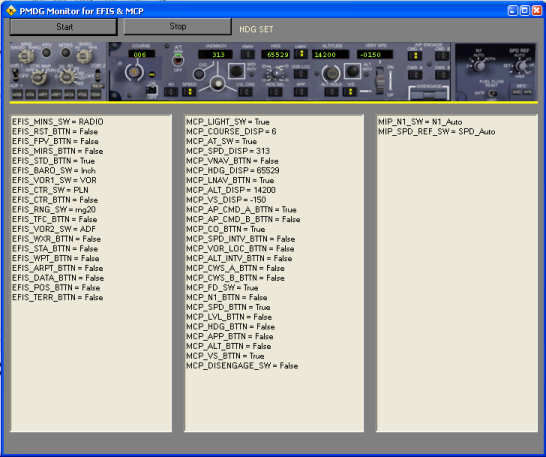Click the EFIS BARO selector knob
The height and width of the screenshot is (457, 546).
point(84,56)
